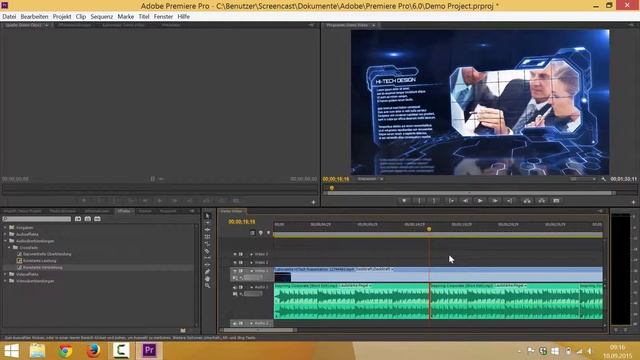Toggle 32-bit color effects filter
The width and height of the screenshot is (640, 360).
[x=88, y=219]
